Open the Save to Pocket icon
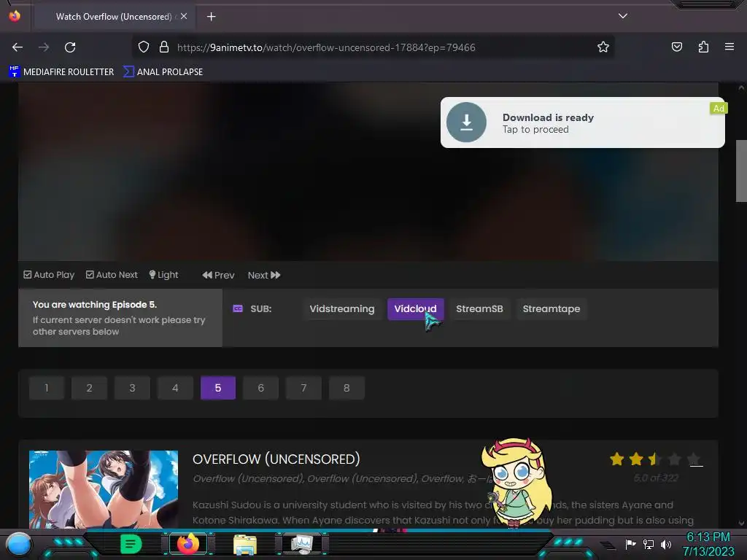The image size is (747, 560). coord(676,47)
